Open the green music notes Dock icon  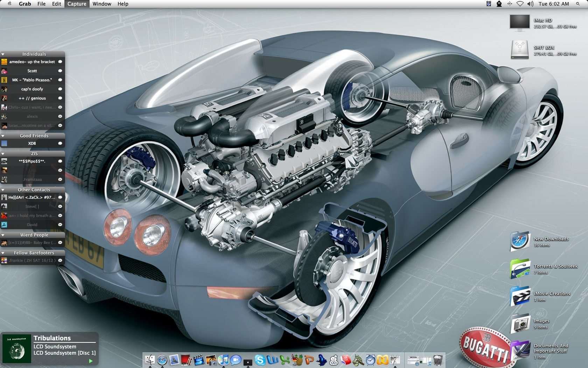click(358, 360)
